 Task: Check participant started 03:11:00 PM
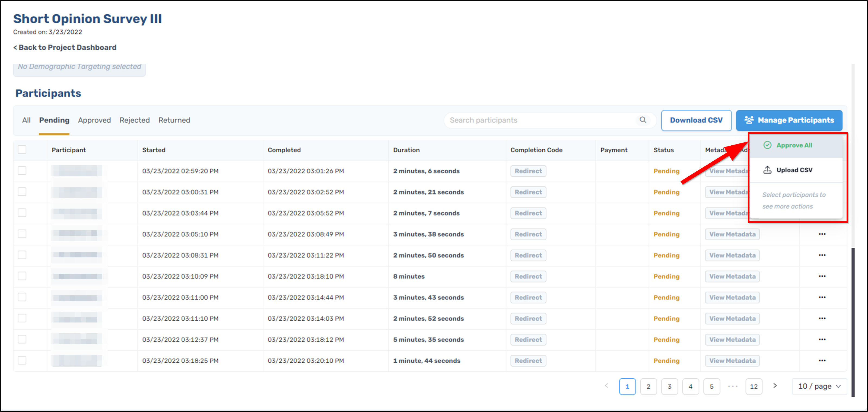(x=22, y=297)
